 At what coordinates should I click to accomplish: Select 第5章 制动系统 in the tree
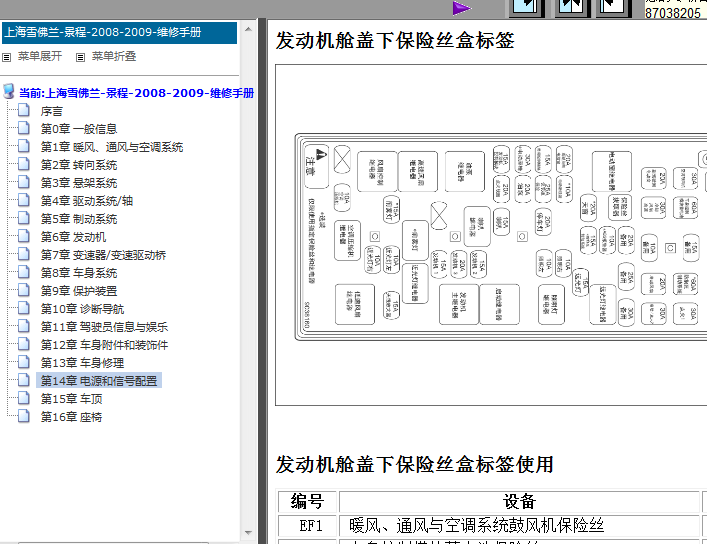[79, 219]
